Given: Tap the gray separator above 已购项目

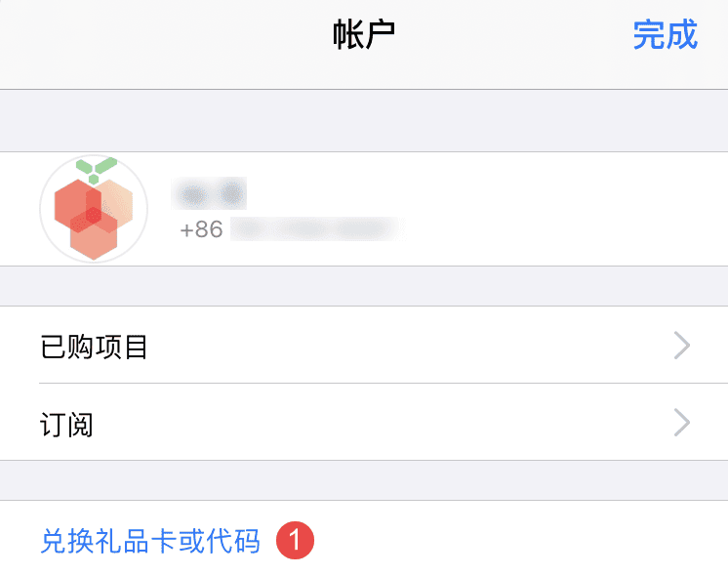Looking at the screenshot, I should (x=364, y=286).
